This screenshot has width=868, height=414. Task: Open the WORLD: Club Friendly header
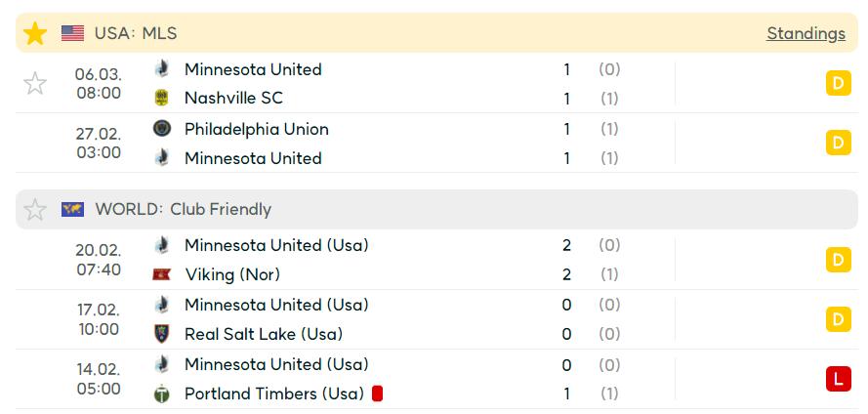tap(184, 210)
